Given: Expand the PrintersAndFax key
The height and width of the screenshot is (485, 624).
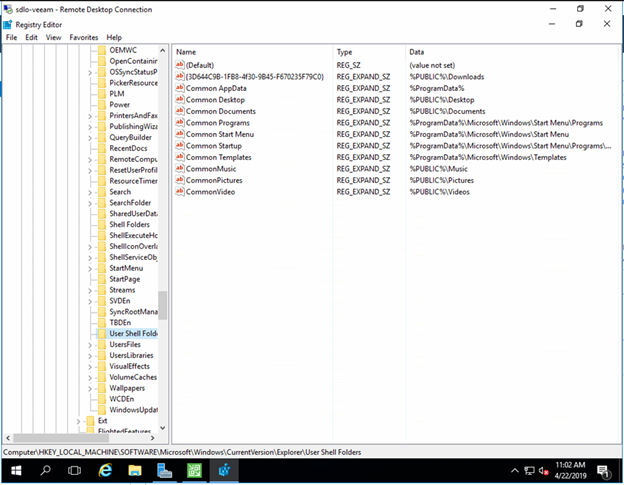Looking at the screenshot, I should tap(90, 116).
